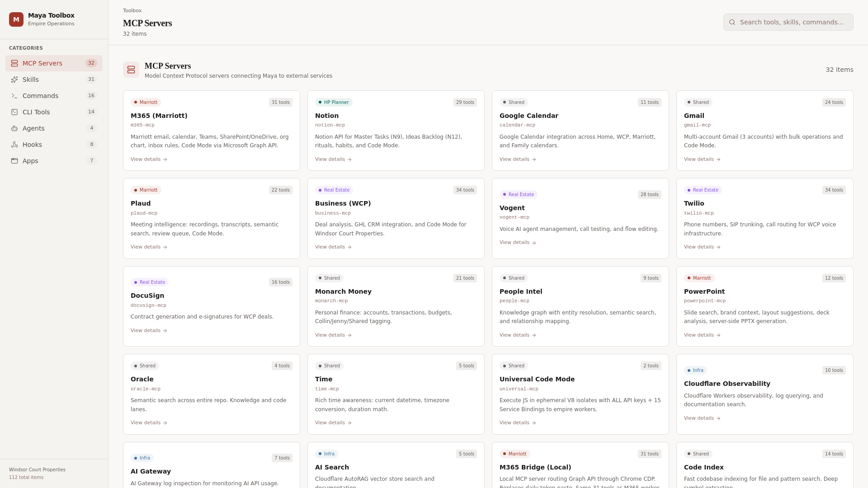Click the 'Toolbox' breadcrumb text

click(132, 11)
